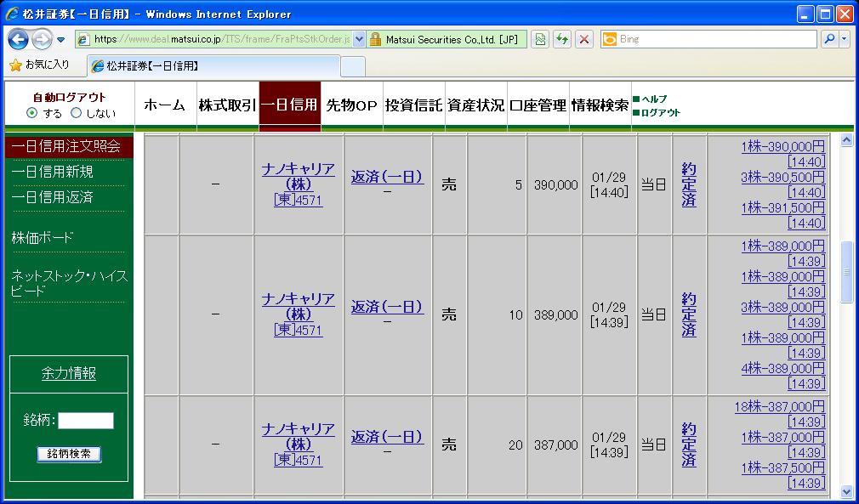The image size is (859, 504).
Task: Select the する auto-logout radio button
Action: pos(32,113)
